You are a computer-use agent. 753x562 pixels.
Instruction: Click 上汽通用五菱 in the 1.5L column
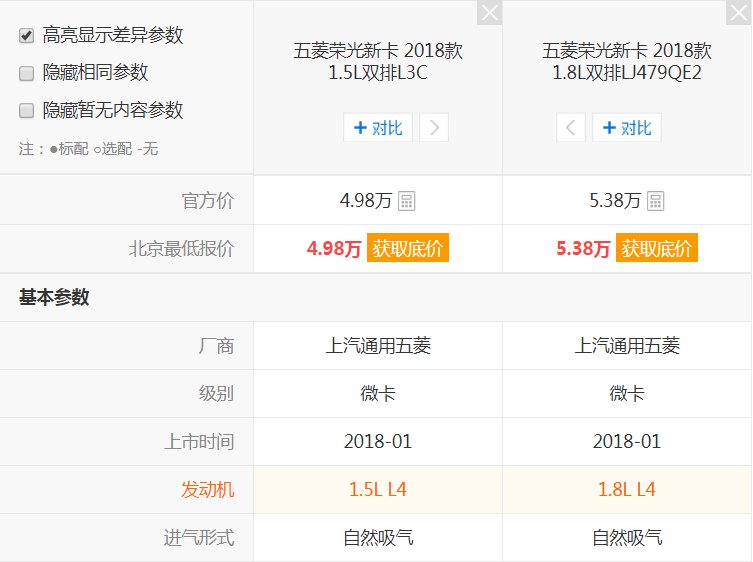point(378,346)
